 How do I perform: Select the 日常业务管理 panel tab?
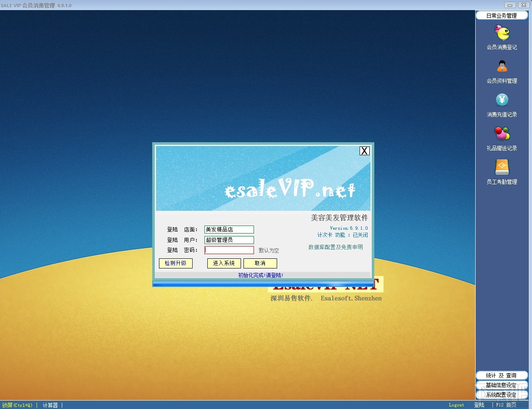(x=502, y=16)
